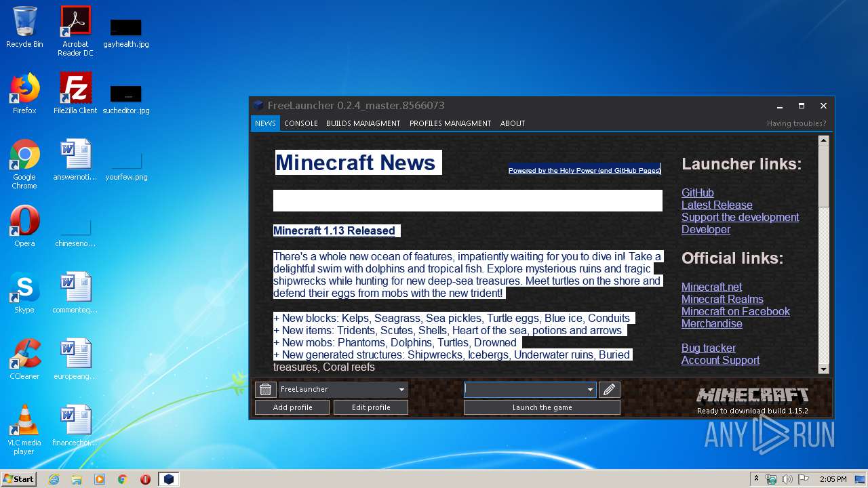Open Windows Explorer folder in taskbar

click(x=77, y=479)
